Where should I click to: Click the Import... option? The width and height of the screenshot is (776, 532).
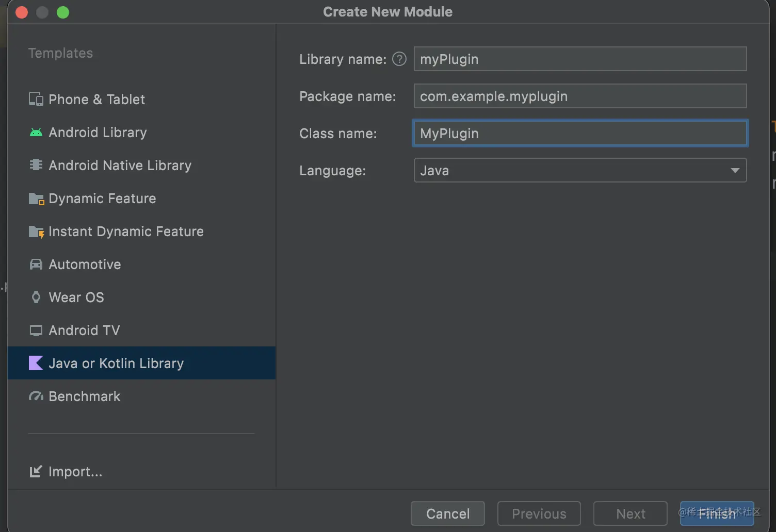point(75,472)
